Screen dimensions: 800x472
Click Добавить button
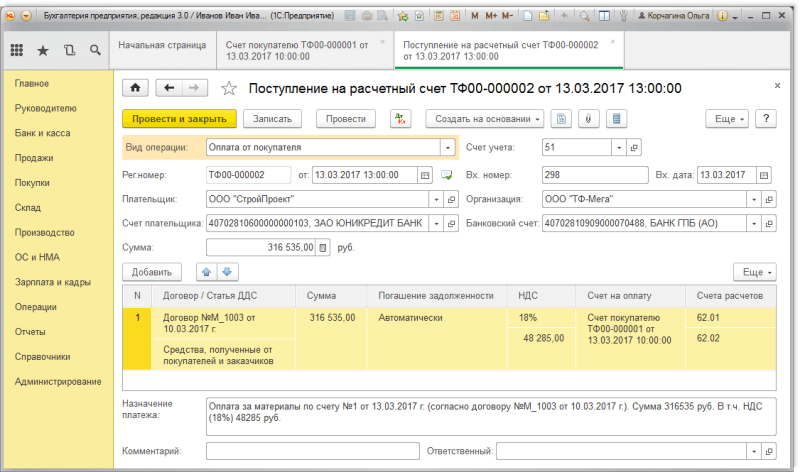(x=152, y=272)
